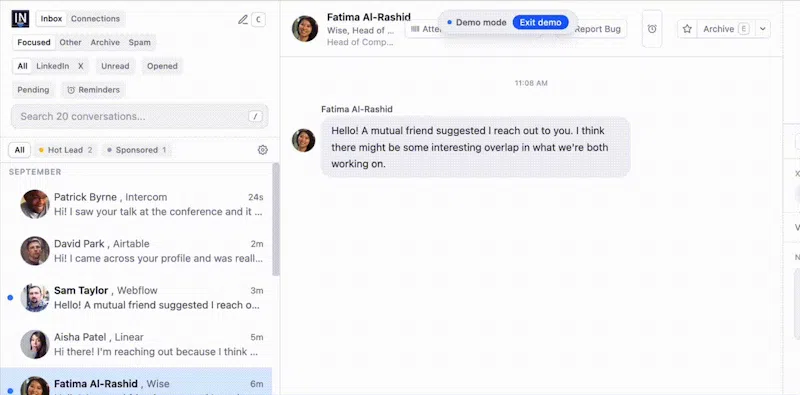Select the Fatima Al-Rashid, Wise conversation row
The width and height of the screenshot is (800, 395).
pos(136,382)
